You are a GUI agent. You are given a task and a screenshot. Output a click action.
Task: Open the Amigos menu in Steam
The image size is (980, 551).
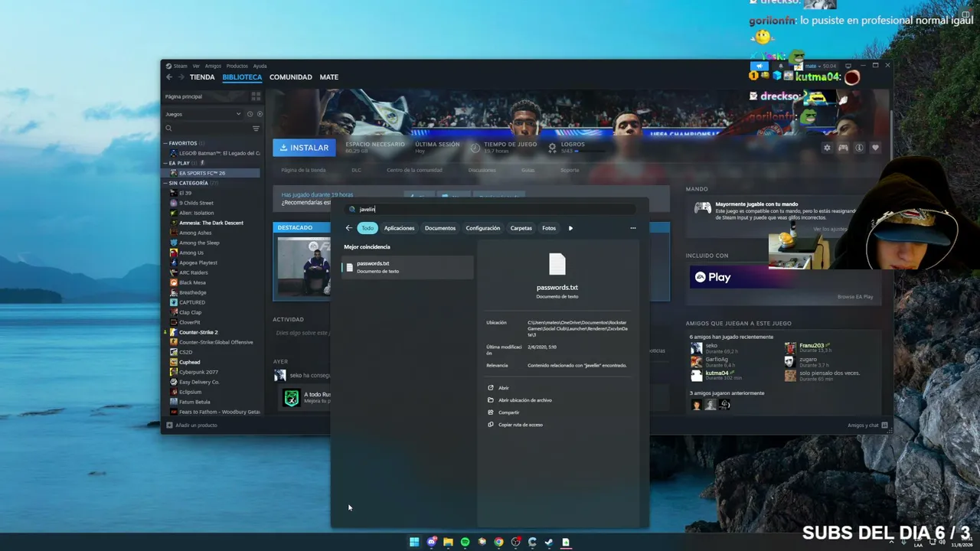213,66
